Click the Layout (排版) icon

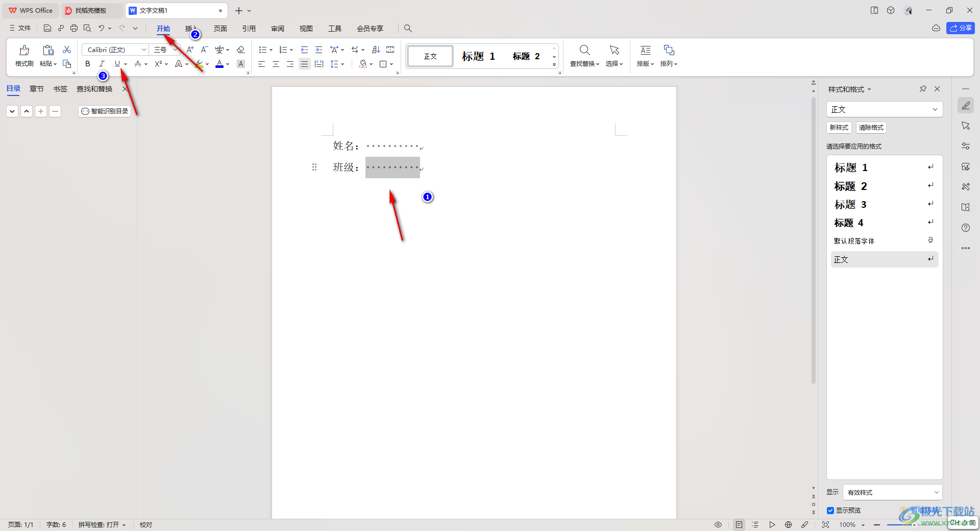coord(645,50)
